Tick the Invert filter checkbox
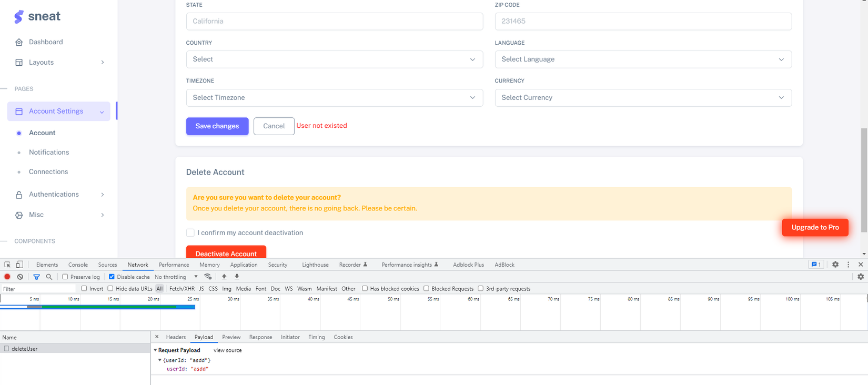Image resolution: width=868 pixels, height=385 pixels. tap(84, 289)
